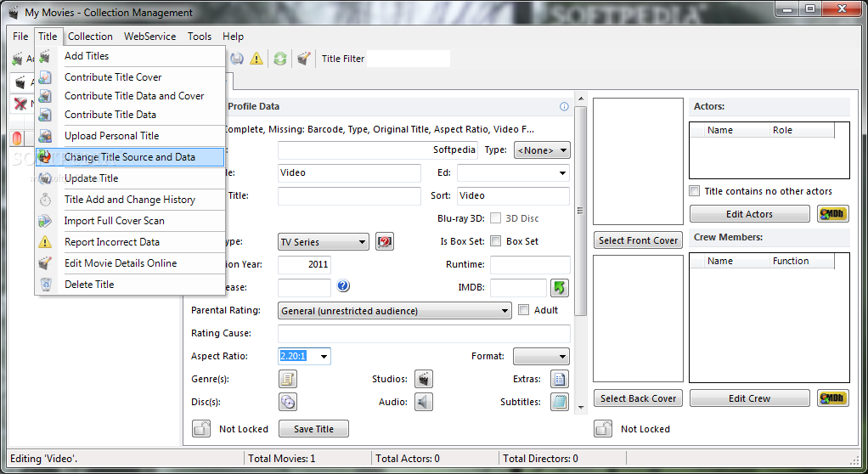The width and height of the screenshot is (868, 474).
Task: Open the Disc(s) editor icon
Action: pos(287,402)
